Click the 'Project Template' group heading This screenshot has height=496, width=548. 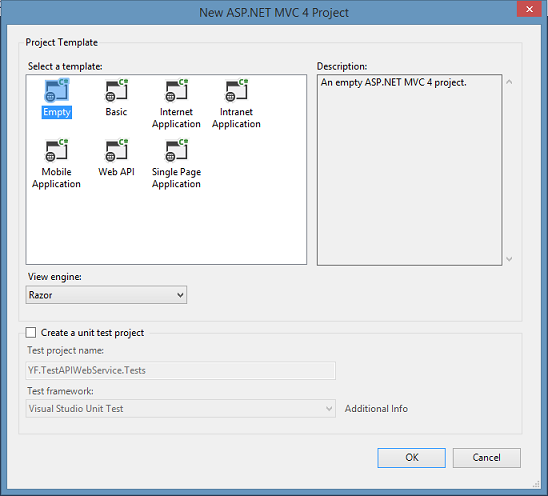62,43
